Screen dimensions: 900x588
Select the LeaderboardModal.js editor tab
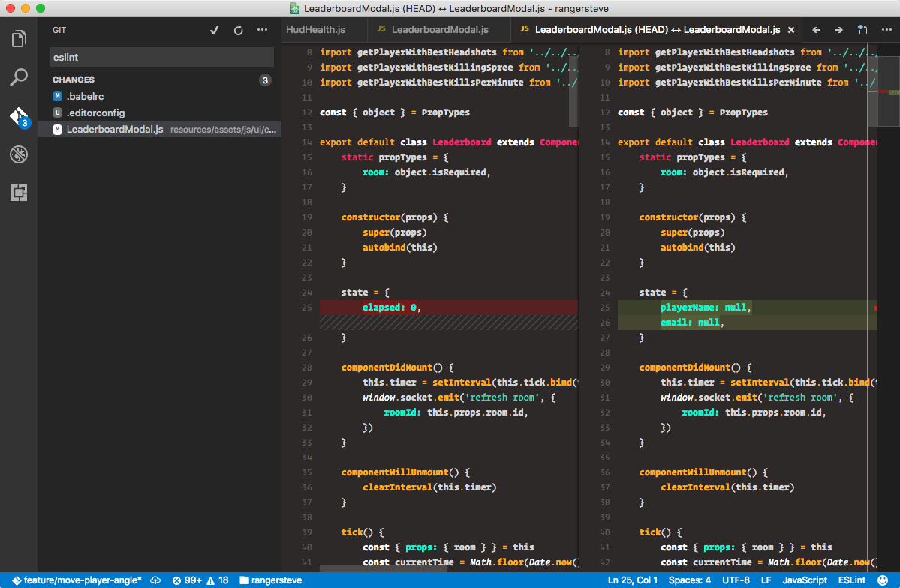pos(438,30)
